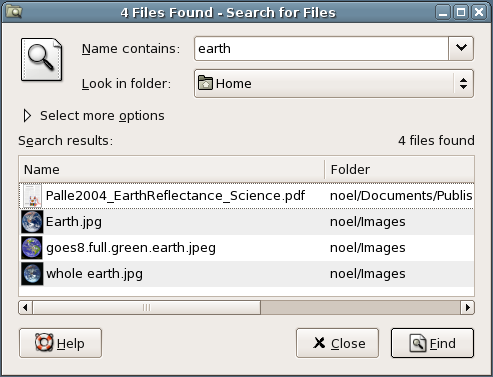Click the Earth.jpg globe thumbnail
Viewport: 493px width, 377px height.
[32, 222]
